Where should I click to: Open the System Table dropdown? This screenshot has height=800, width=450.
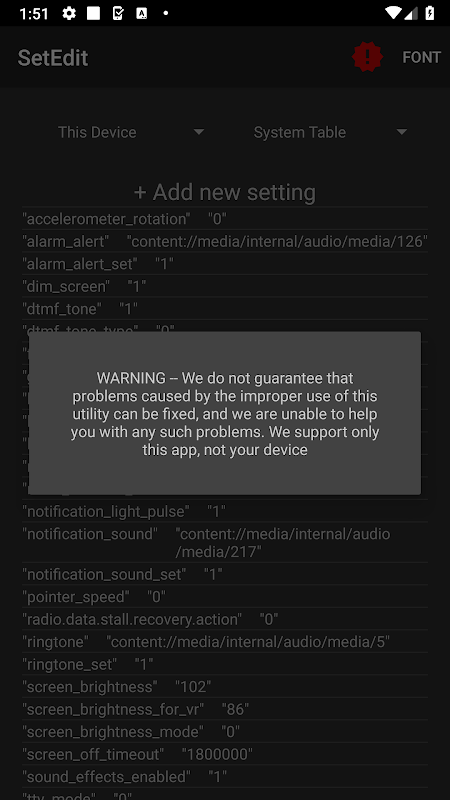click(330, 132)
